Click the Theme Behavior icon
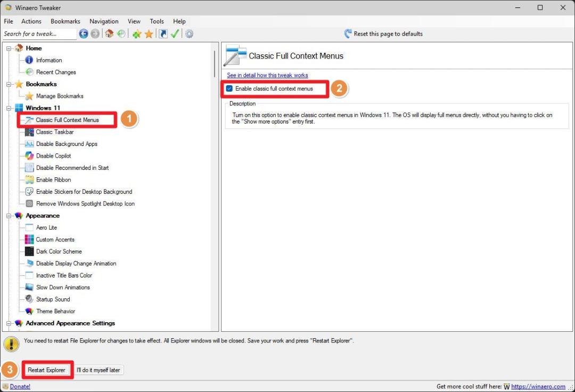 click(29, 312)
